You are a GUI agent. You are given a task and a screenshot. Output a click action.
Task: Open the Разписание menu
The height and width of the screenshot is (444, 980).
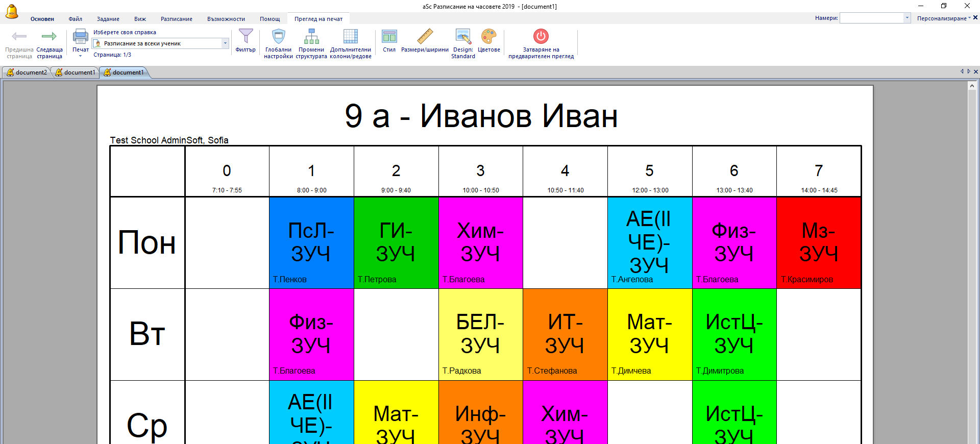(x=176, y=19)
